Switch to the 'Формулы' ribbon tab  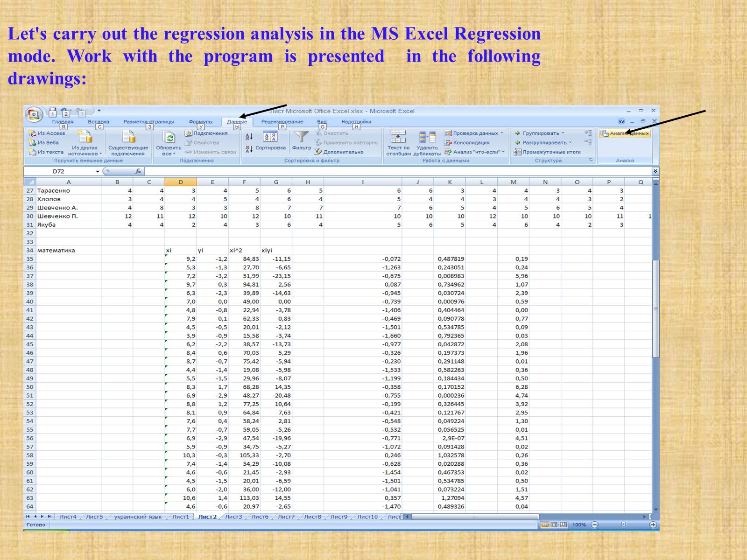point(200,122)
